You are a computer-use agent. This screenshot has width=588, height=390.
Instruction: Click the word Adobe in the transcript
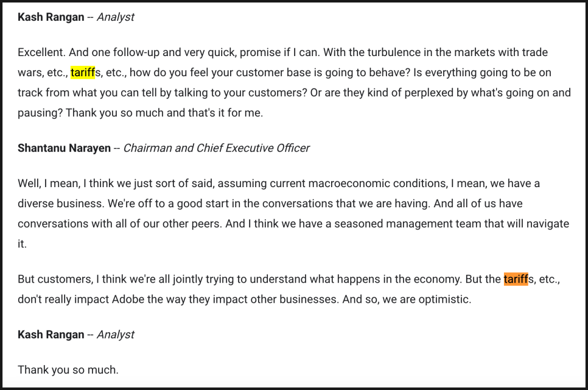128,299
